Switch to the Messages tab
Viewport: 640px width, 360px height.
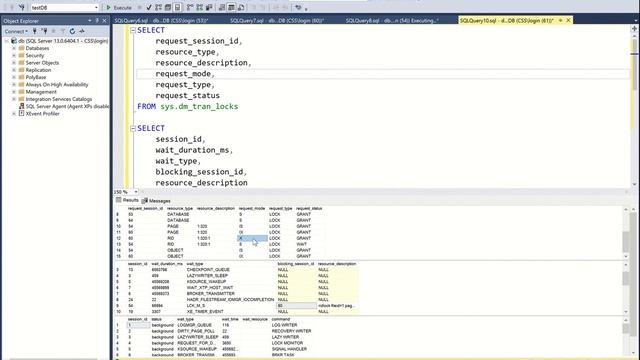coord(156,201)
